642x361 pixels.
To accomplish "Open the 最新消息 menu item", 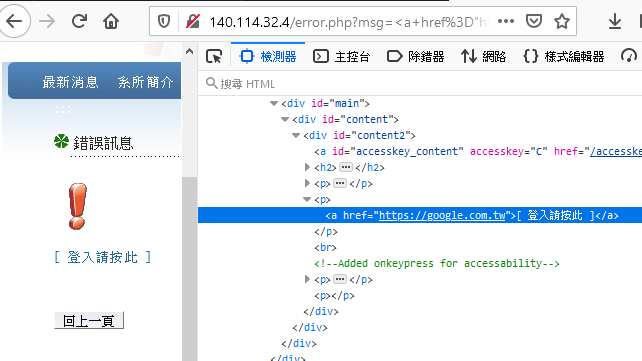I will tap(70, 82).
